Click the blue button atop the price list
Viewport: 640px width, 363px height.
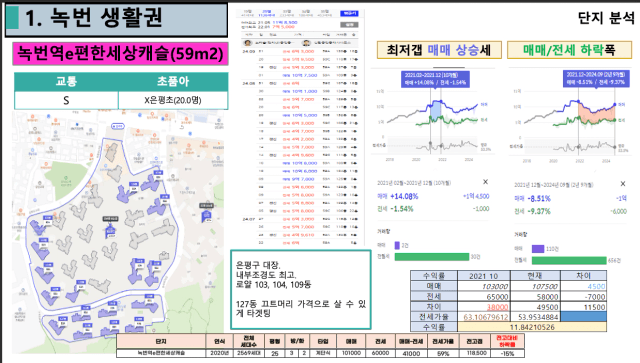[x=349, y=13]
